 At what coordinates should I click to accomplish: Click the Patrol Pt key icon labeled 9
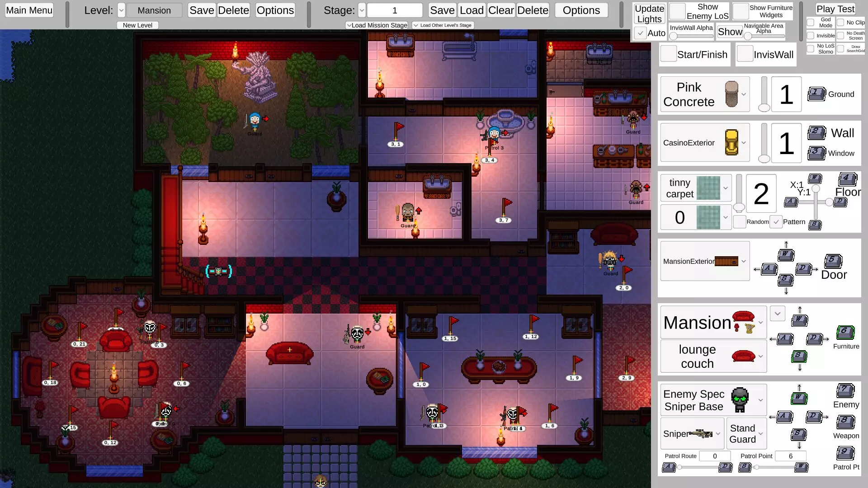click(x=845, y=453)
